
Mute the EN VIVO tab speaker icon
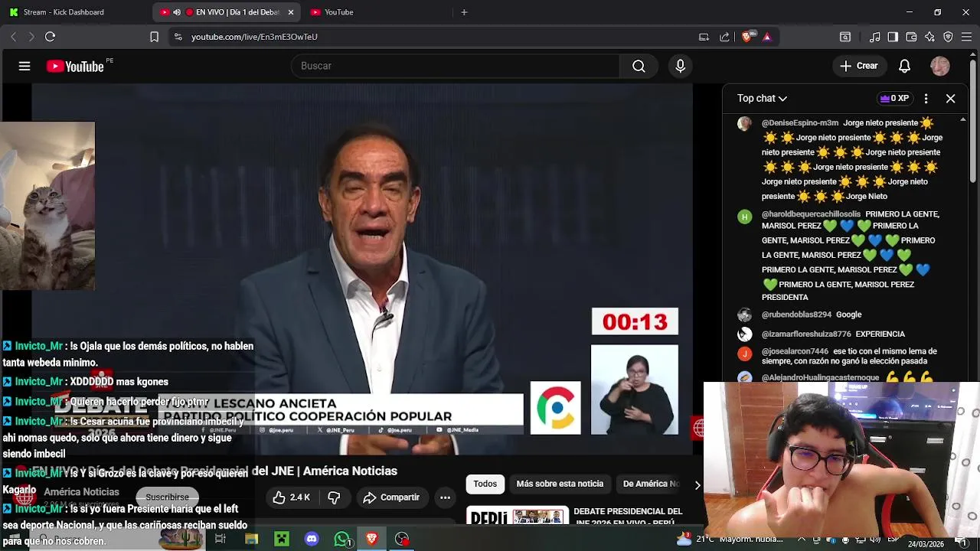coord(177,12)
